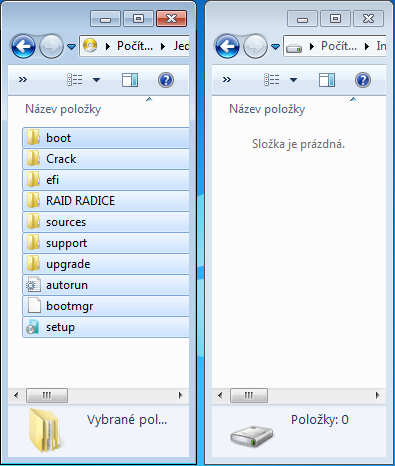Select the efi folder
The image size is (395, 466).
coord(106,180)
